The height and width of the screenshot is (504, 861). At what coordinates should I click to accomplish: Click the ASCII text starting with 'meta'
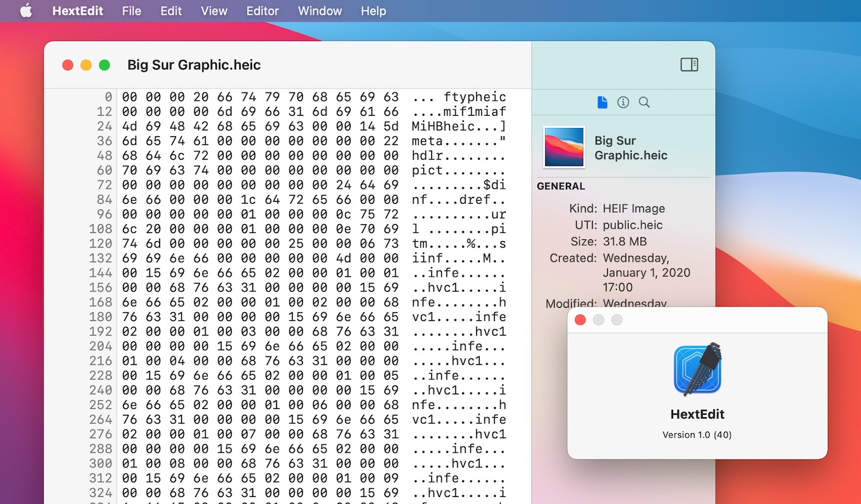pyautogui.click(x=459, y=141)
